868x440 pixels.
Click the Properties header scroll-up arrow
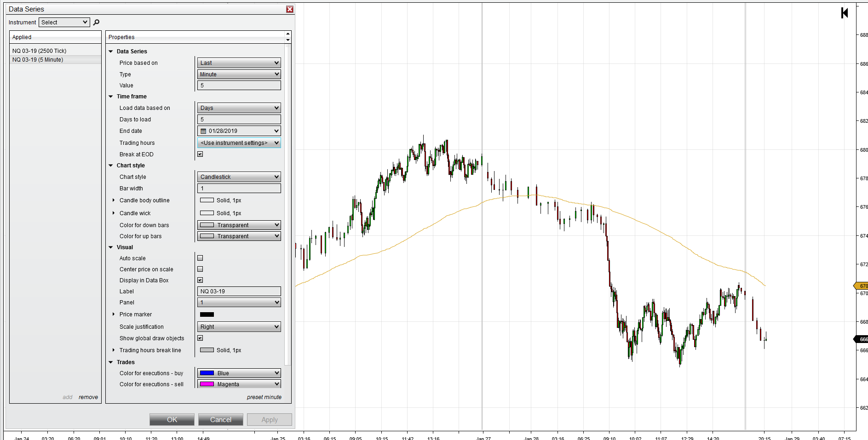[x=288, y=34]
